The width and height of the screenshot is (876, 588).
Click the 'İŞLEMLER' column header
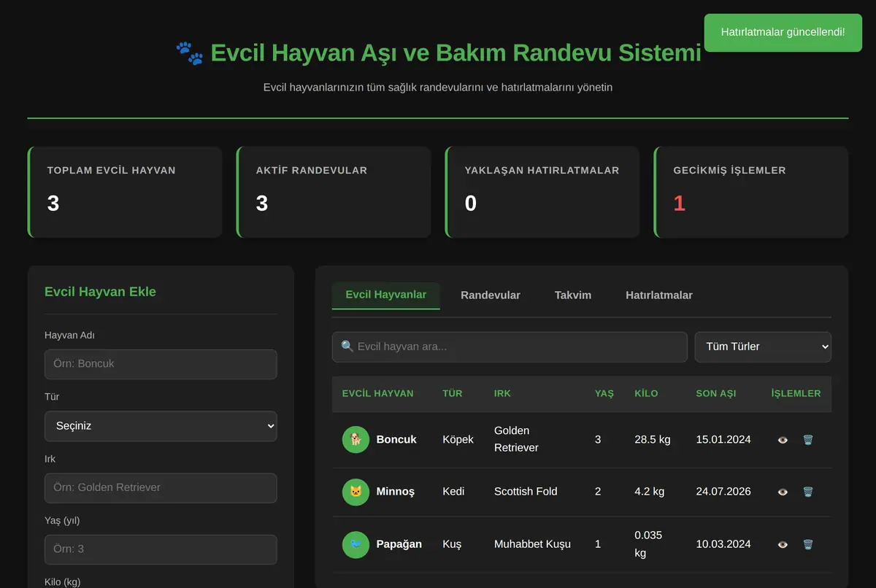pos(796,394)
